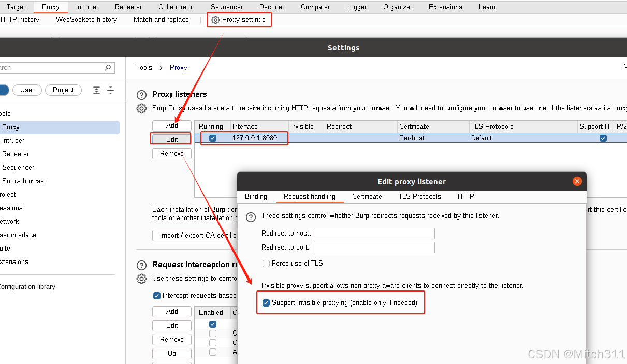Viewport: 627px width, 364px height.
Task: Click Edit button for proxy listeners
Action: pos(172,140)
